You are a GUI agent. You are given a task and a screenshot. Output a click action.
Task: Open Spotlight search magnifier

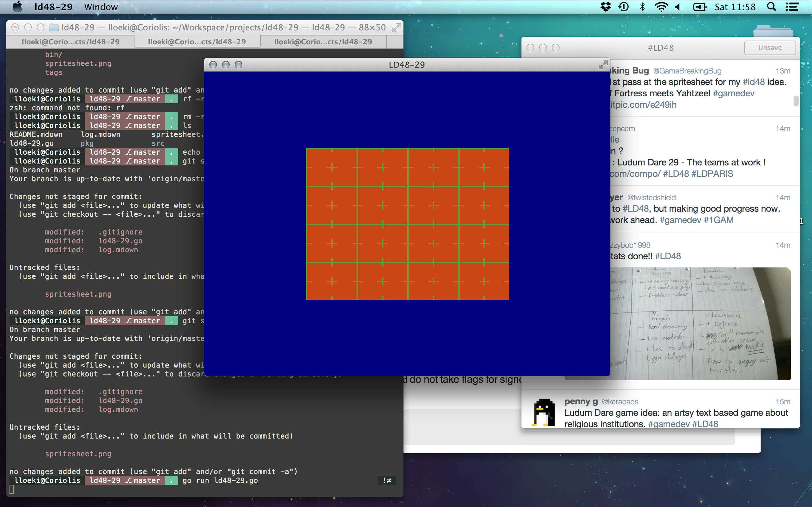click(772, 7)
